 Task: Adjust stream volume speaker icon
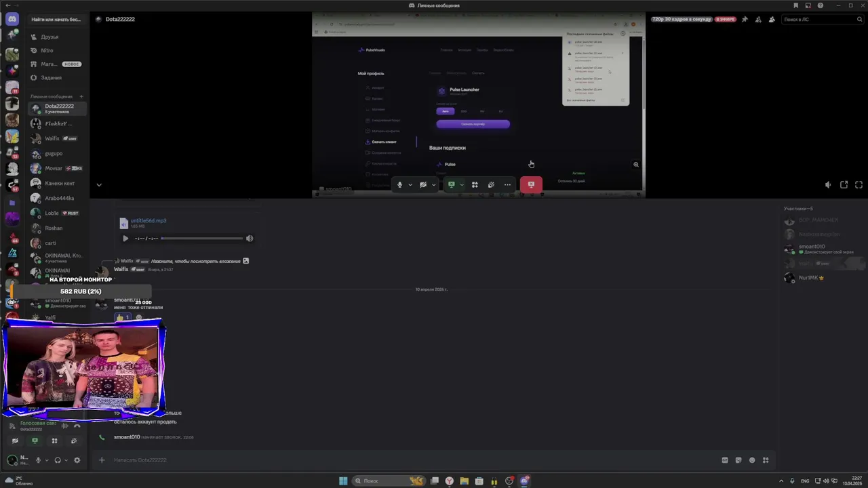[x=828, y=184]
